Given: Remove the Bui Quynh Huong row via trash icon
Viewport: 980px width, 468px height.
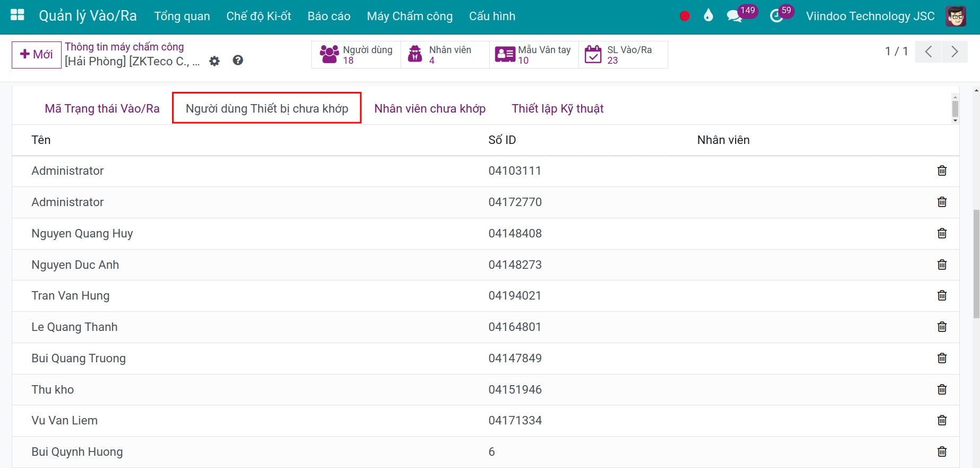Looking at the screenshot, I should pyautogui.click(x=942, y=452).
